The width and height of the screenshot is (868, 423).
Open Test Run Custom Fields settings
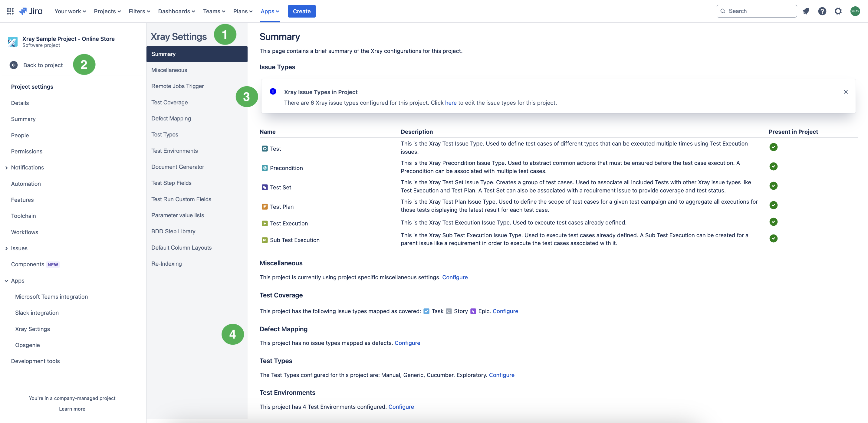click(x=197, y=199)
